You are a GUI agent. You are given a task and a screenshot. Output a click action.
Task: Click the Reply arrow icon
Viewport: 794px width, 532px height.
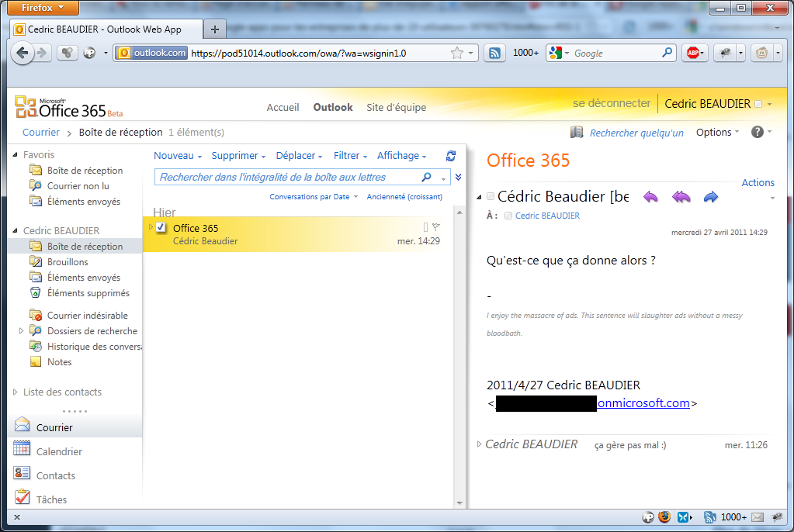tap(650, 197)
